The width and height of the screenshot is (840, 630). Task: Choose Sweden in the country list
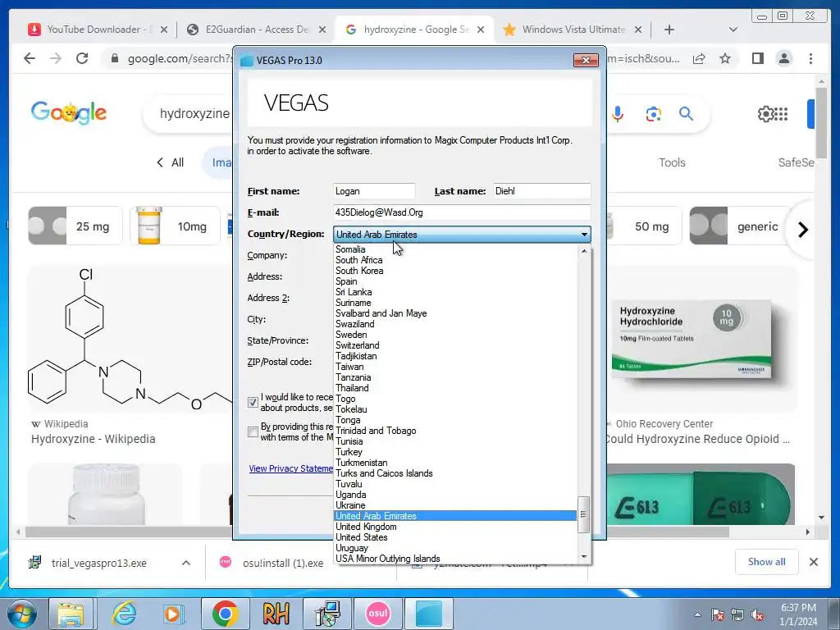(x=454, y=335)
